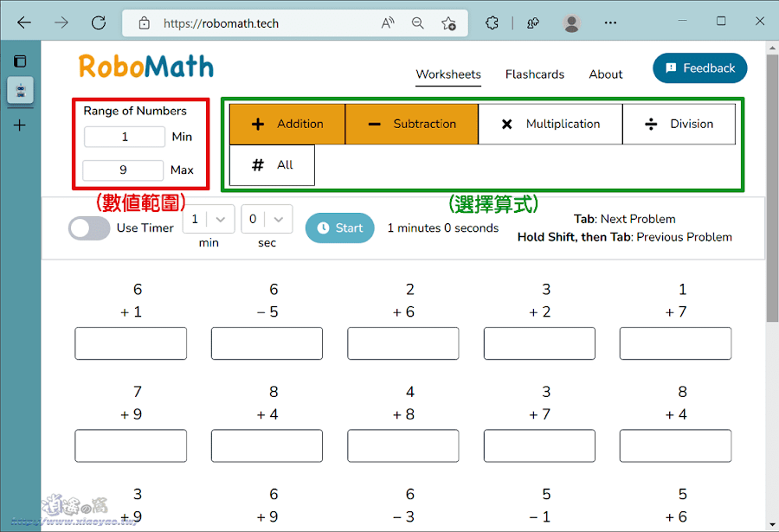Image resolution: width=779 pixels, height=532 pixels.
Task: Toggle Addition problems
Action: [287, 124]
